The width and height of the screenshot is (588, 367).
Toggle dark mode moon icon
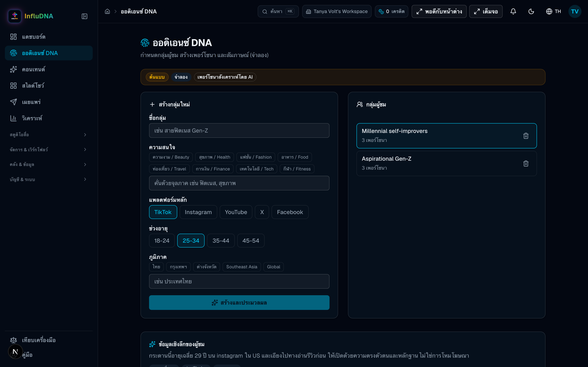click(531, 11)
